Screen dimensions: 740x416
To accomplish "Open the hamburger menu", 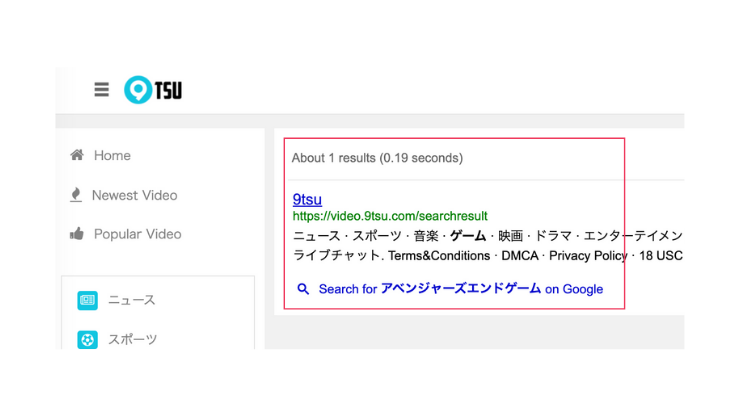I will coord(101,90).
